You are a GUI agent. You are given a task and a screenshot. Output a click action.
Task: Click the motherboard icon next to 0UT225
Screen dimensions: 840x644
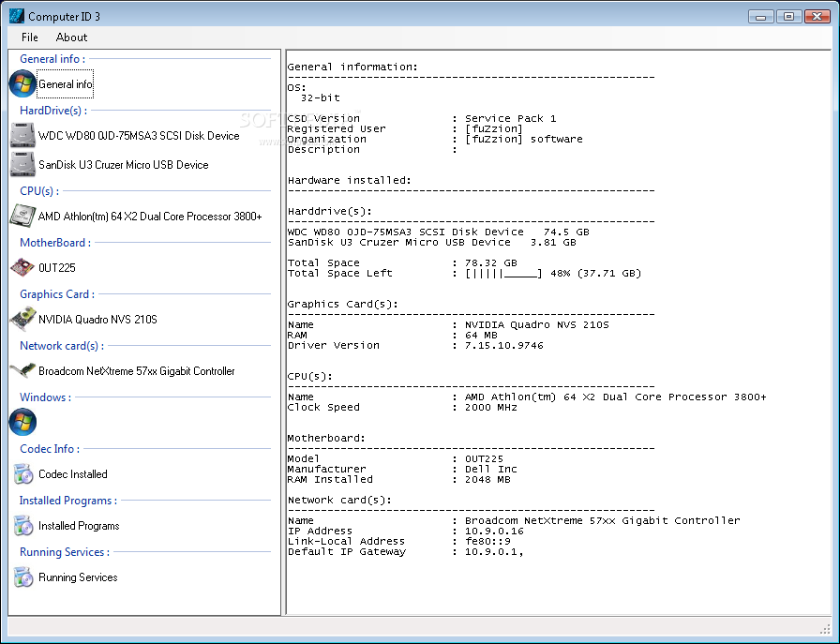(22, 267)
